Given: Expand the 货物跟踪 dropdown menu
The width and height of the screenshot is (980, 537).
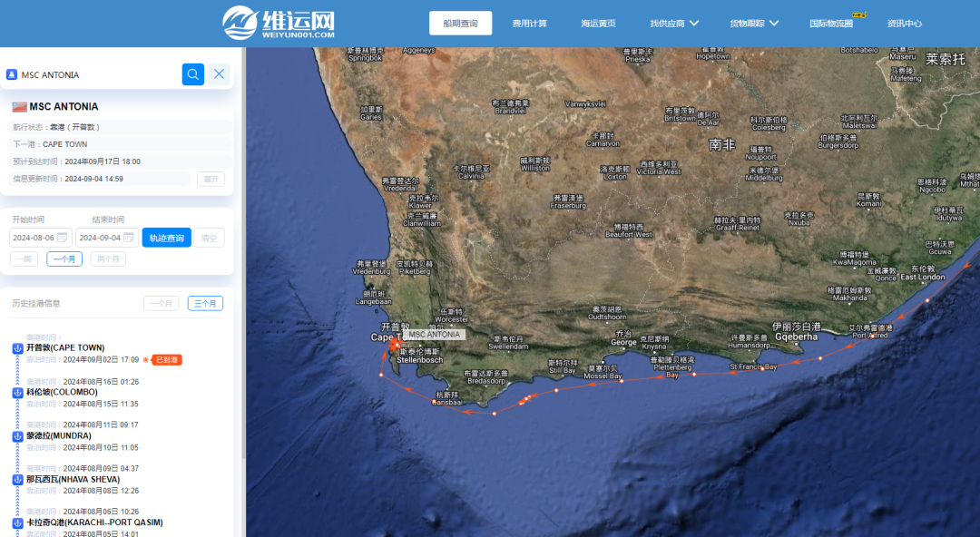Looking at the screenshot, I should click(x=754, y=24).
